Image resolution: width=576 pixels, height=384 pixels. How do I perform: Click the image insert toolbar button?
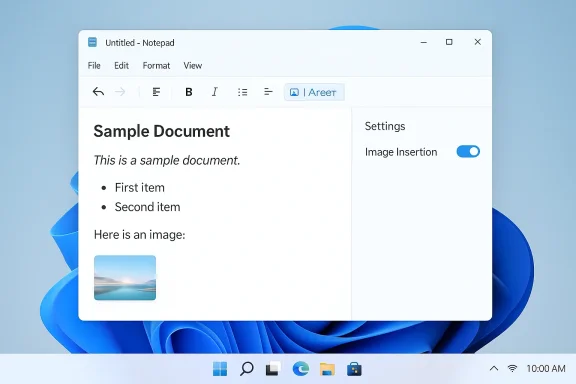point(314,92)
